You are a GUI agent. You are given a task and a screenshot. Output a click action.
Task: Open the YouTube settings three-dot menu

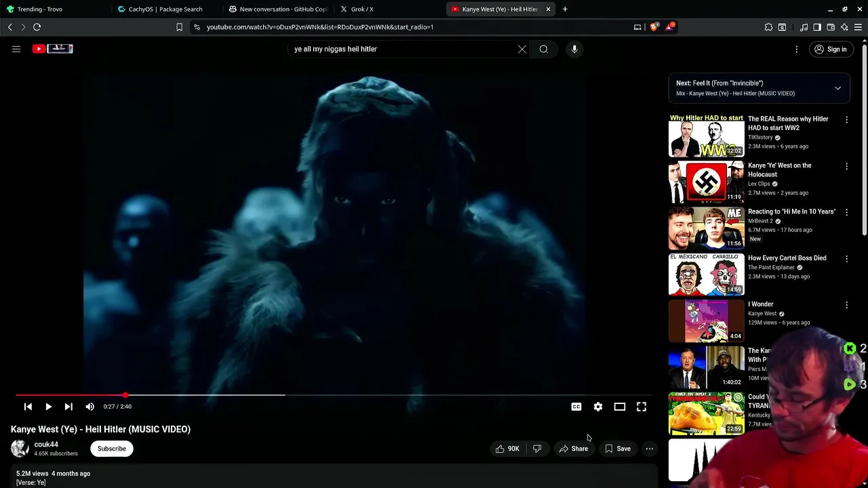tap(797, 49)
